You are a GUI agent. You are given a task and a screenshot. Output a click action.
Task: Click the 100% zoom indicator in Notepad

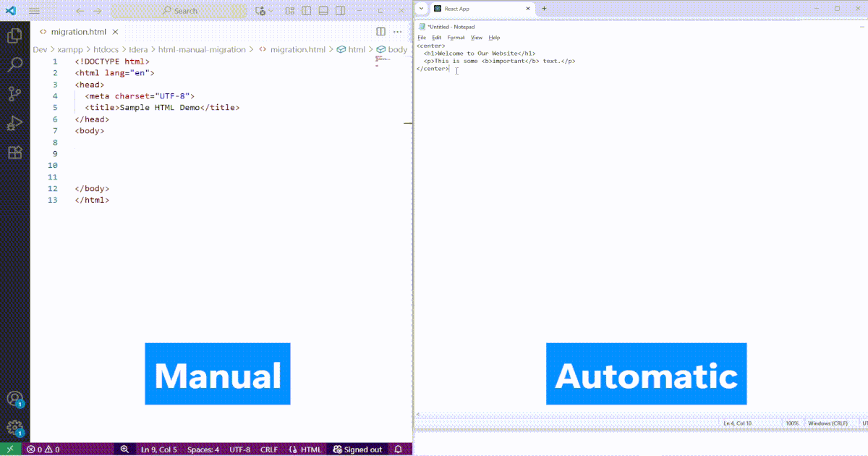pos(791,423)
